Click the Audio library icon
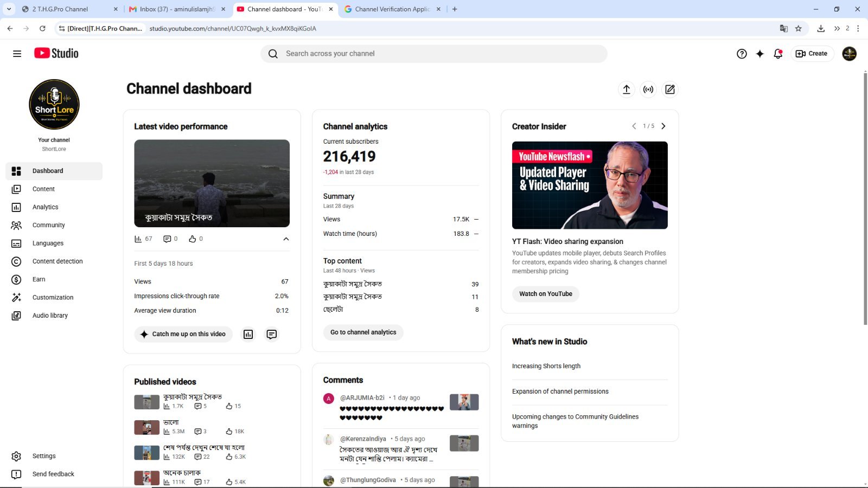The width and height of the screenshot is (868, 488). click(16, 316)
